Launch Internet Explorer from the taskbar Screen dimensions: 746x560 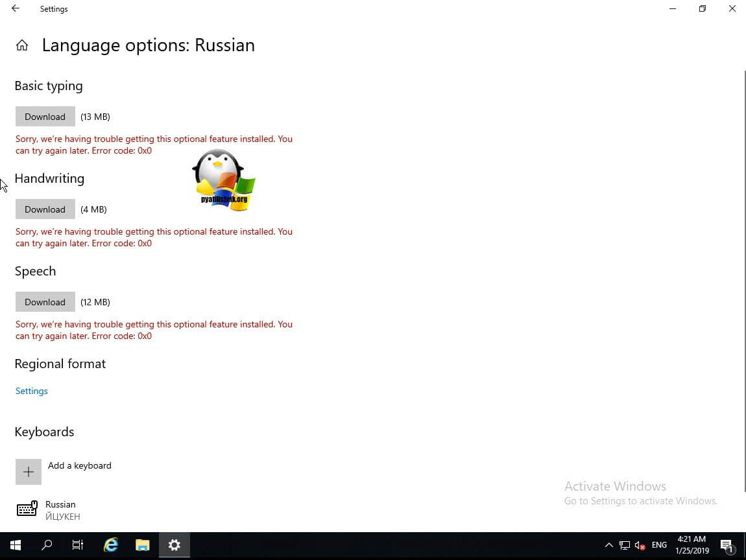(x=111, y=545)
